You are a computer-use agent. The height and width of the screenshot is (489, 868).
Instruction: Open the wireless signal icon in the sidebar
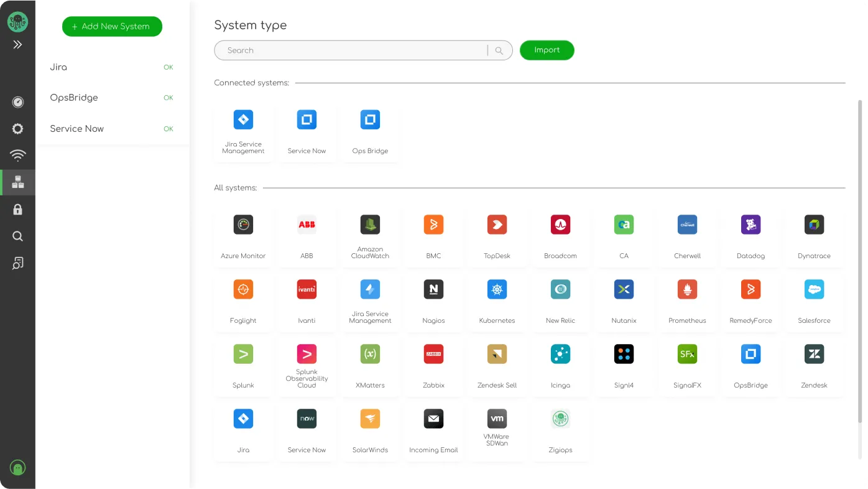pyautogui.click(x=17, y=156)
